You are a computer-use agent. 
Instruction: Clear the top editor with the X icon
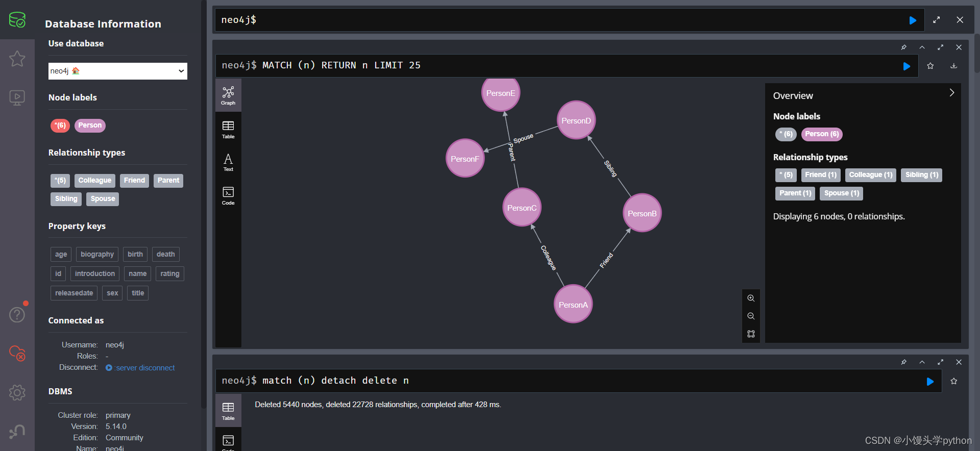pos(960,20)
